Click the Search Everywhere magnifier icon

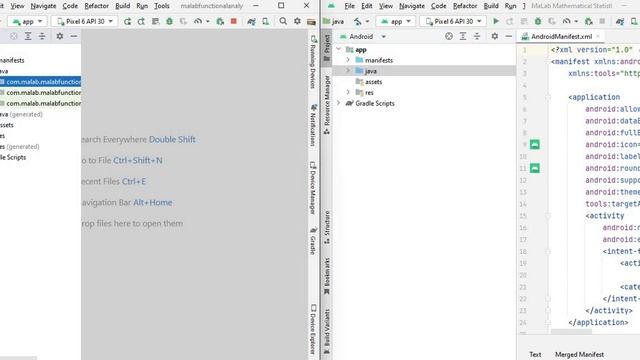point(283,21)
